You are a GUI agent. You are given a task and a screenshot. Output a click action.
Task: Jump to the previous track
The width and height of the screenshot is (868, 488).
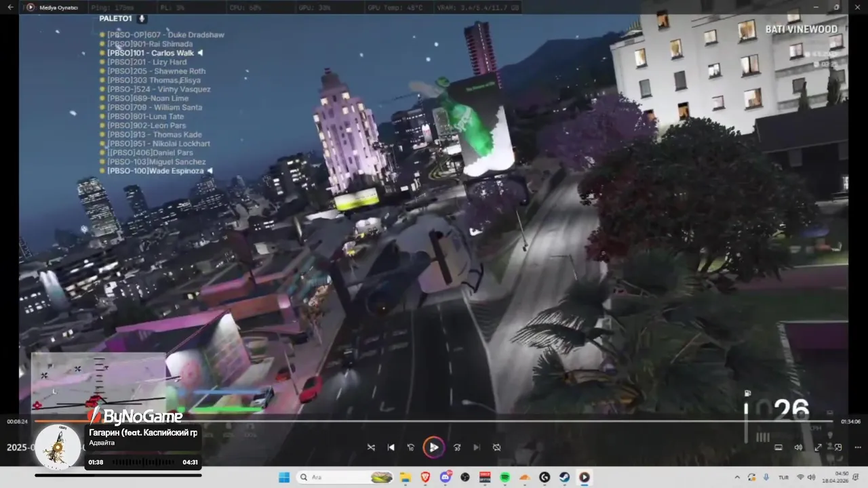(391, 447)
